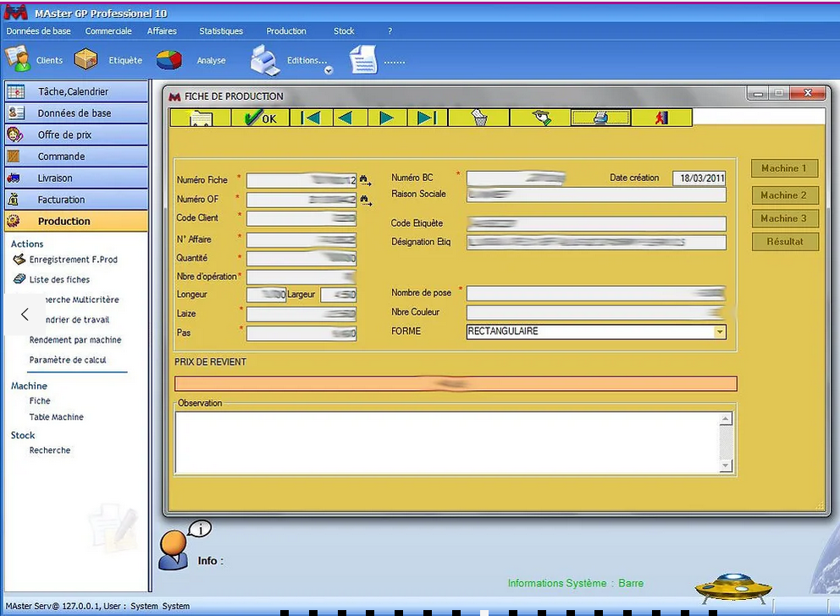This screenshot has height=616, width=840.
Task: Jump to the last record using the toolbar arrow
Action: click(x=427, y=118)
